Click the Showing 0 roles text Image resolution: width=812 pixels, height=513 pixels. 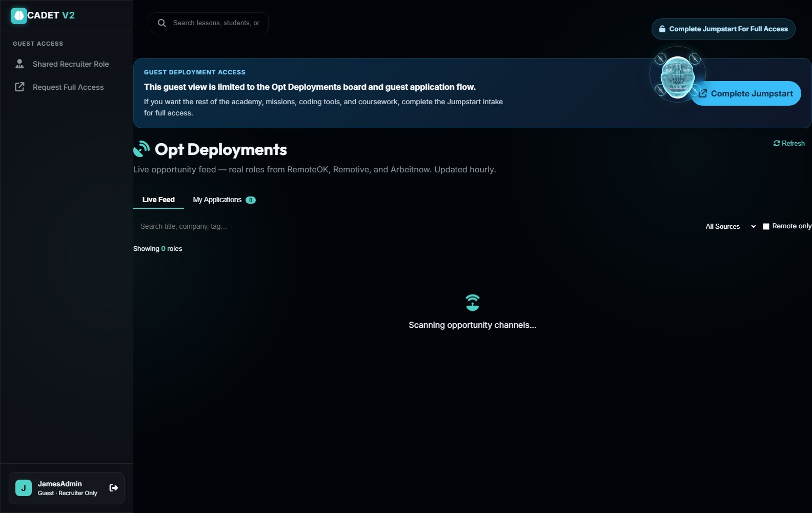click(x=158, y=249)
